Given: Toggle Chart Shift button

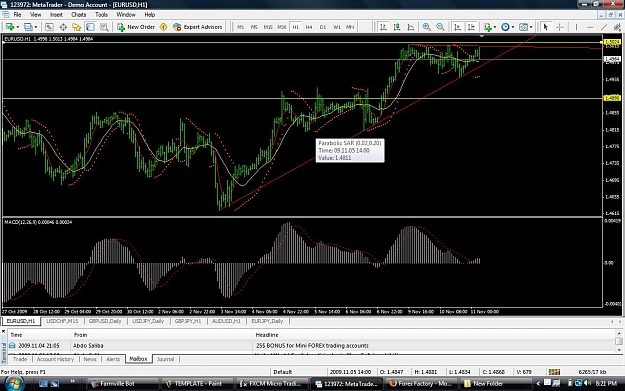Looking at the screenshot, I should pyautogui.click(x=471, y=27).
